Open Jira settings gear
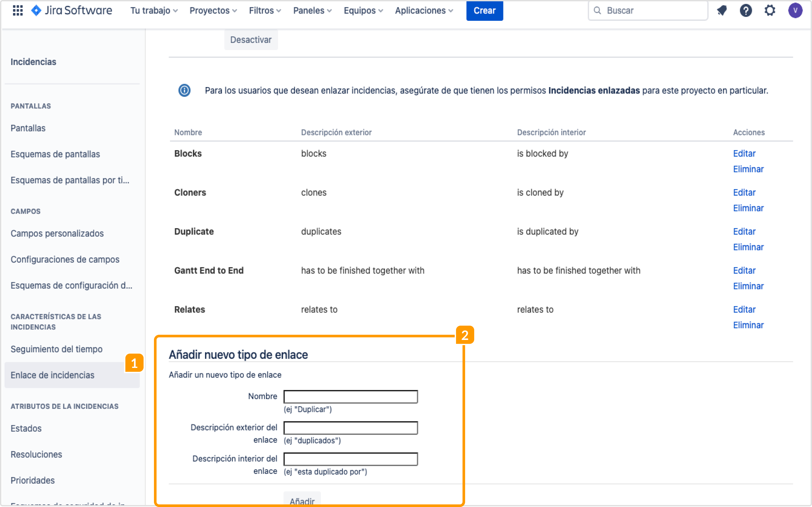The width and height of the screenshot is (812, 507). (770, 10)
